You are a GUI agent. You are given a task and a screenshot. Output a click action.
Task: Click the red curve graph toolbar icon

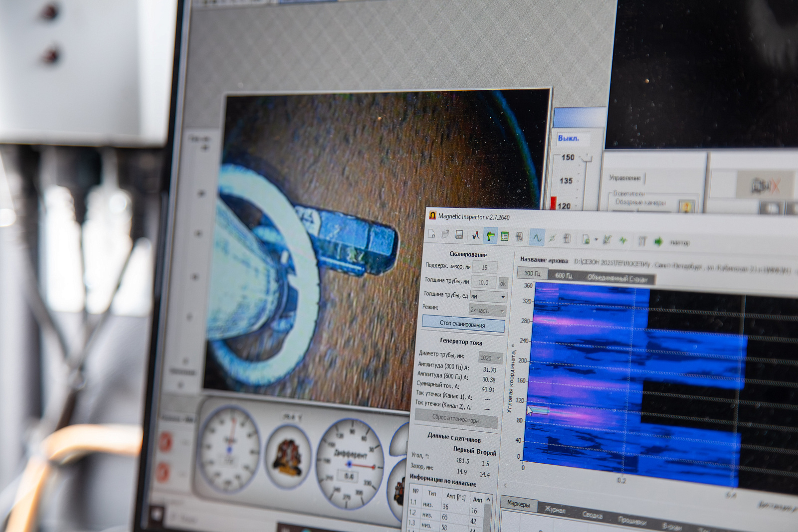coord(476,235)
